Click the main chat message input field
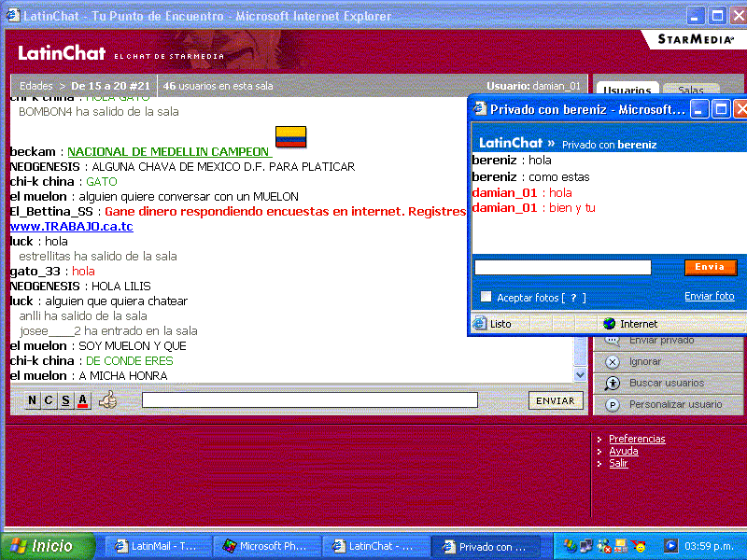747x560 pixels. (x=310, y=400)
